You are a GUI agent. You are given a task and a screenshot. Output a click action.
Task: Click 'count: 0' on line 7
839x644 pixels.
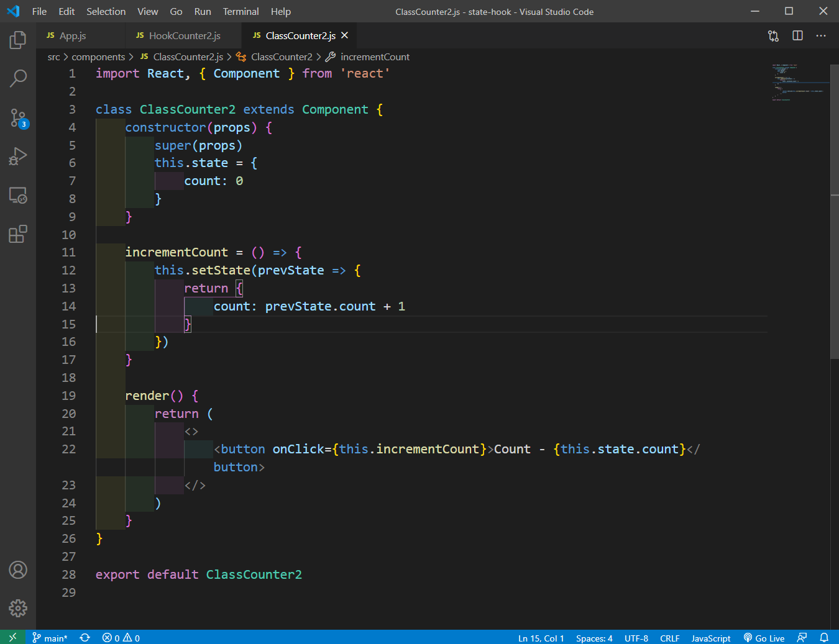[x=213, y=181]
